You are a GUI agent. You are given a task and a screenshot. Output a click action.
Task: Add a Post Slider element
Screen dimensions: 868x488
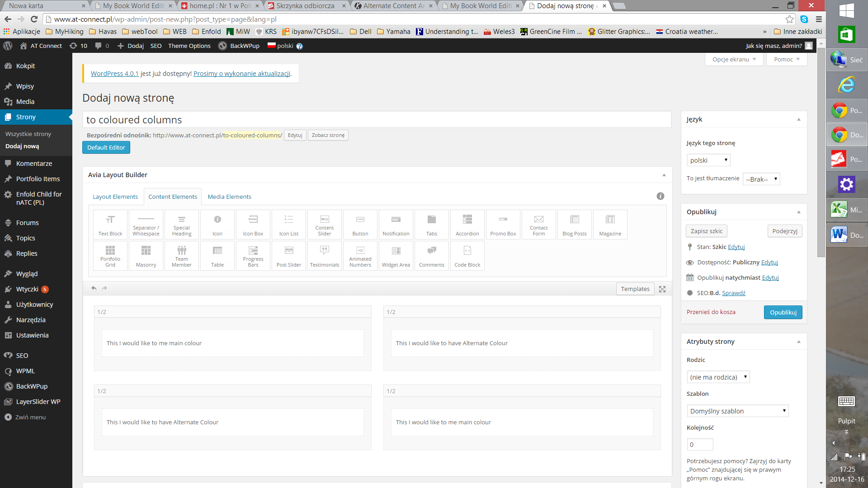point(289,256)
